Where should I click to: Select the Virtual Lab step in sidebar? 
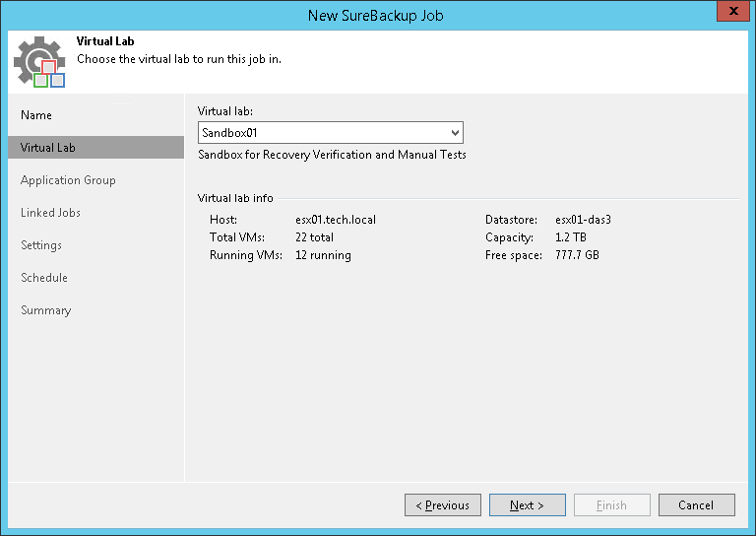(48, 148)
